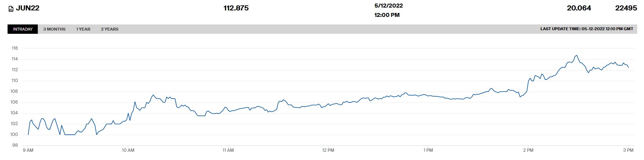Click the highest peak of the price line
Viewport: 644px width, 160px height.
click(577, 55)
